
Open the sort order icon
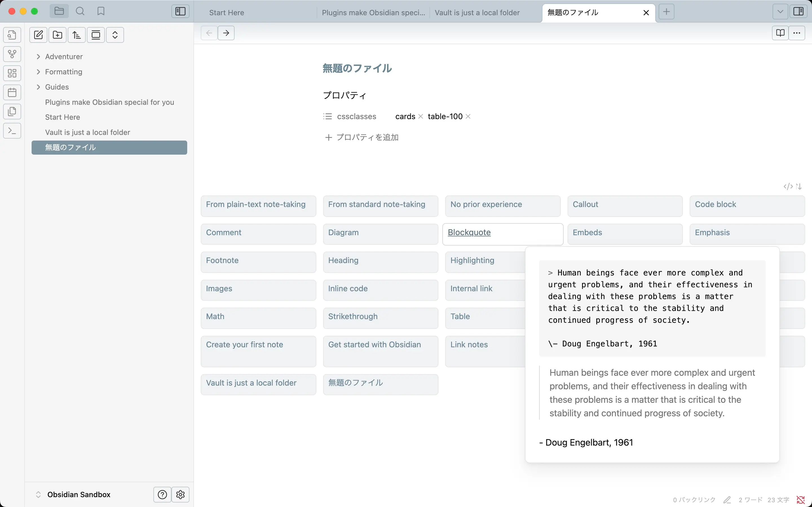(x=76, y=35)
